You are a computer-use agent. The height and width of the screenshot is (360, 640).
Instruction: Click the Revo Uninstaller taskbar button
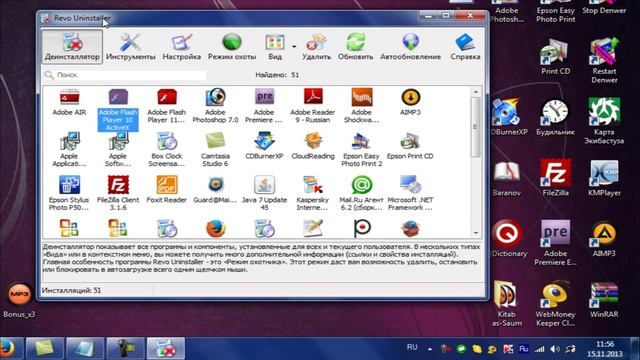[x=166, y=349]
